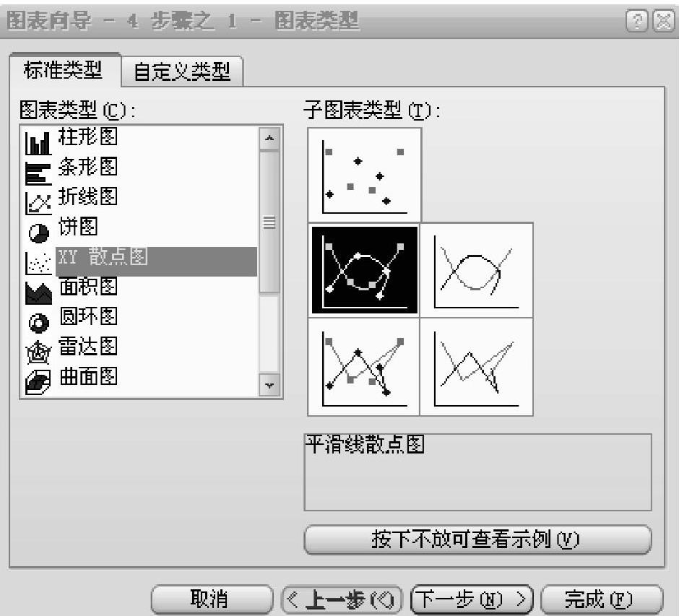Click the chart type list scroll-down arrow

269,385
